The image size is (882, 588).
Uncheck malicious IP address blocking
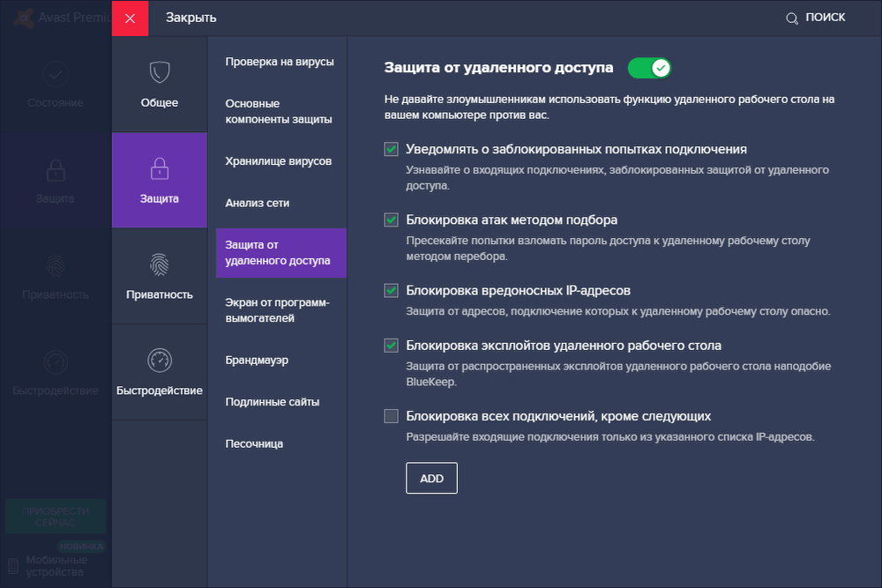pos(392,290)
